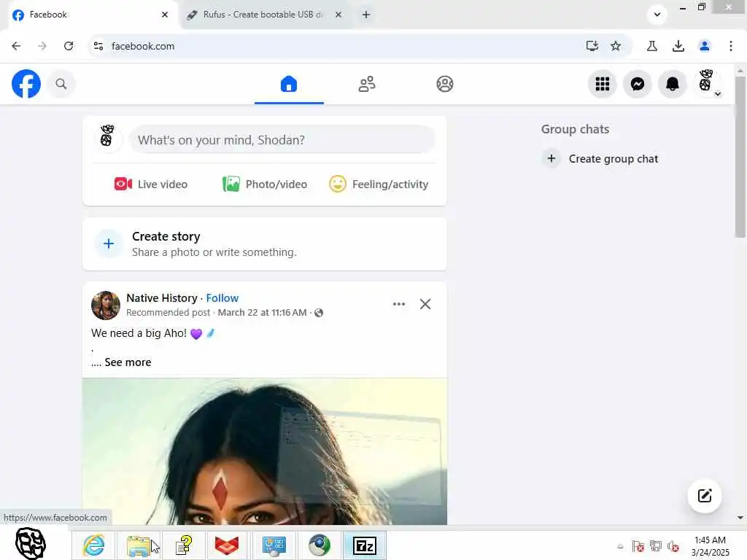Open Internet Explorer from taskbar
The height and width of the screenshot is (560, 747).
point(93,545)
